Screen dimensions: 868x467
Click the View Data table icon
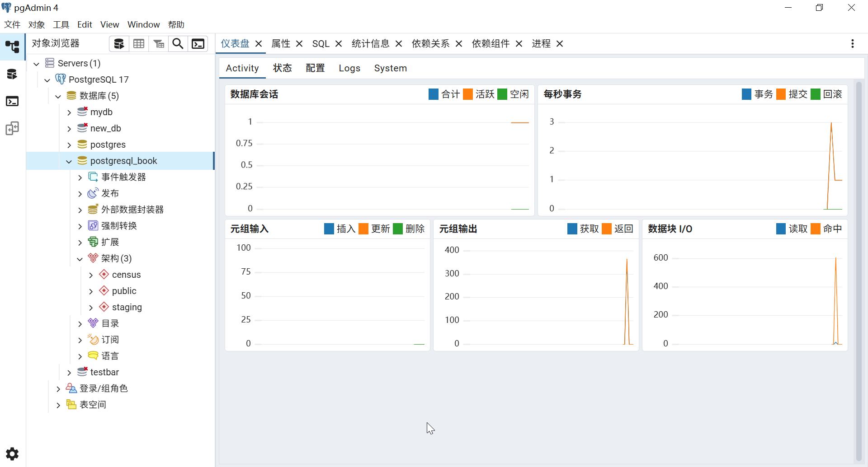139,44
